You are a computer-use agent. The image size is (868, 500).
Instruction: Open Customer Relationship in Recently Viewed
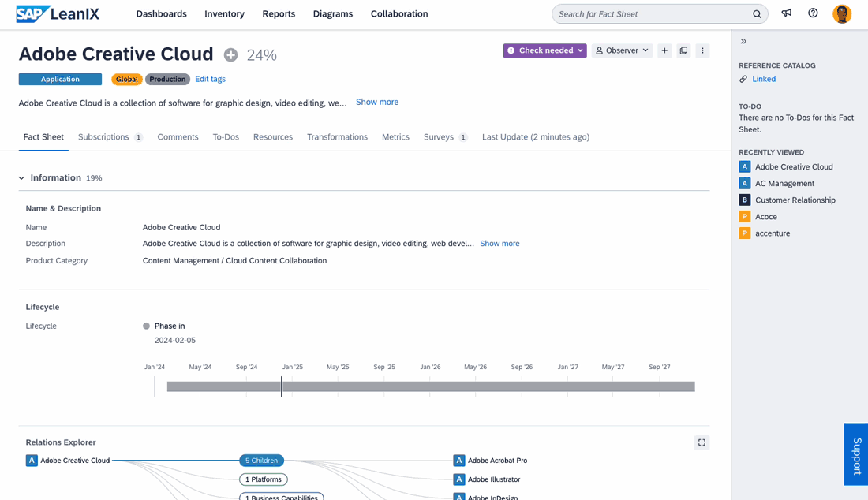[x=795, y=200]
